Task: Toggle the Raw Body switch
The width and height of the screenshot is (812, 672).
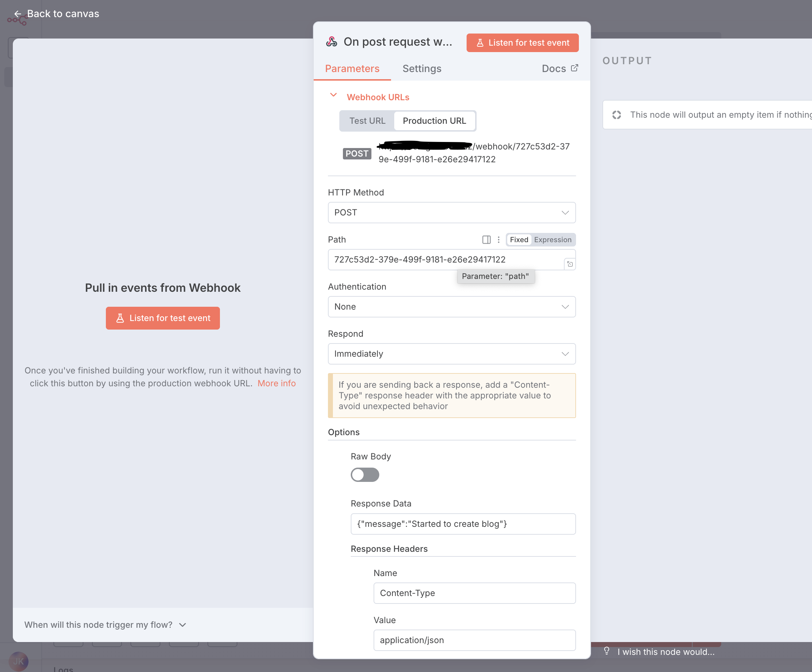Action: point(365,475)
